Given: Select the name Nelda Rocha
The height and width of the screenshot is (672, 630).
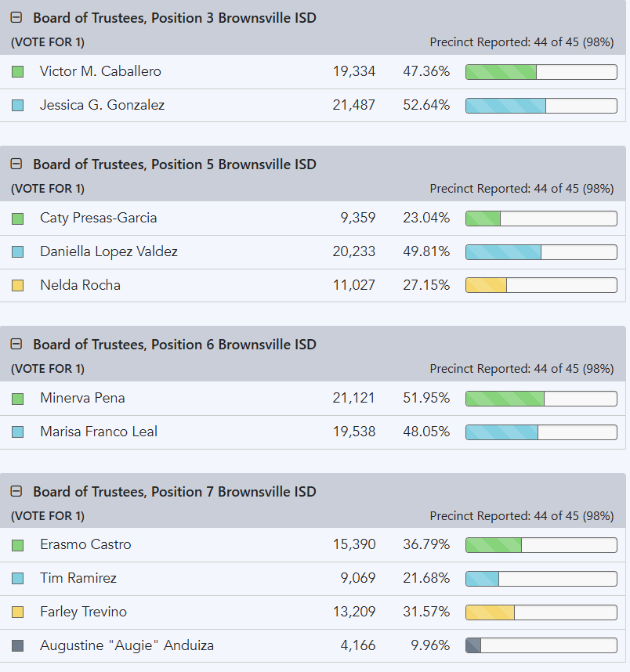Looking at the screenshot, I should [80, 285].
